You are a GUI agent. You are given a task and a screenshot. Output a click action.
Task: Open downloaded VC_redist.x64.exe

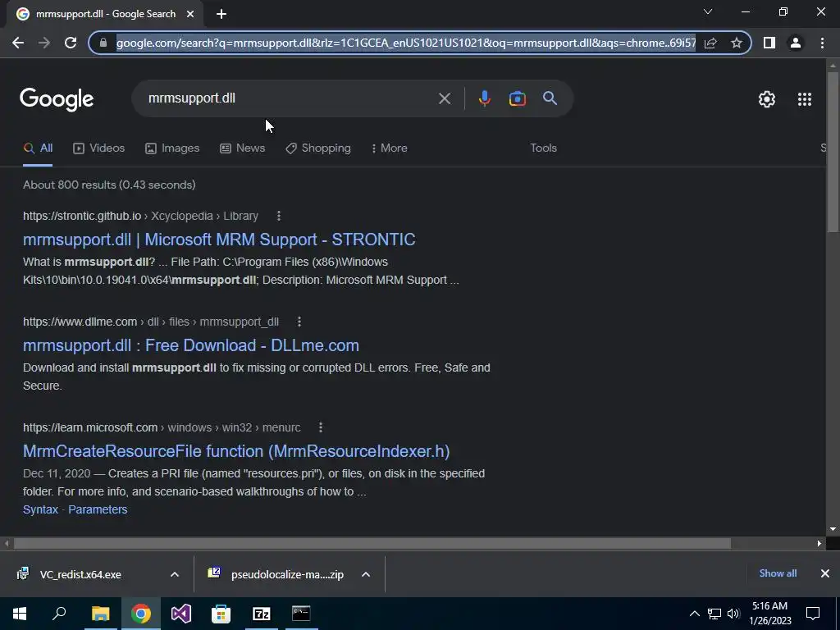[x=80, y=574]
